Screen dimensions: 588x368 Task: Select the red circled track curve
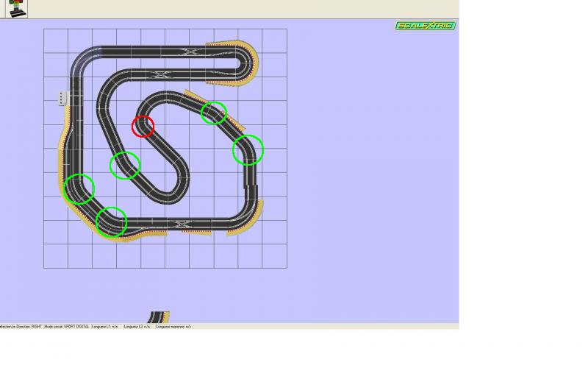pos(143,127)
